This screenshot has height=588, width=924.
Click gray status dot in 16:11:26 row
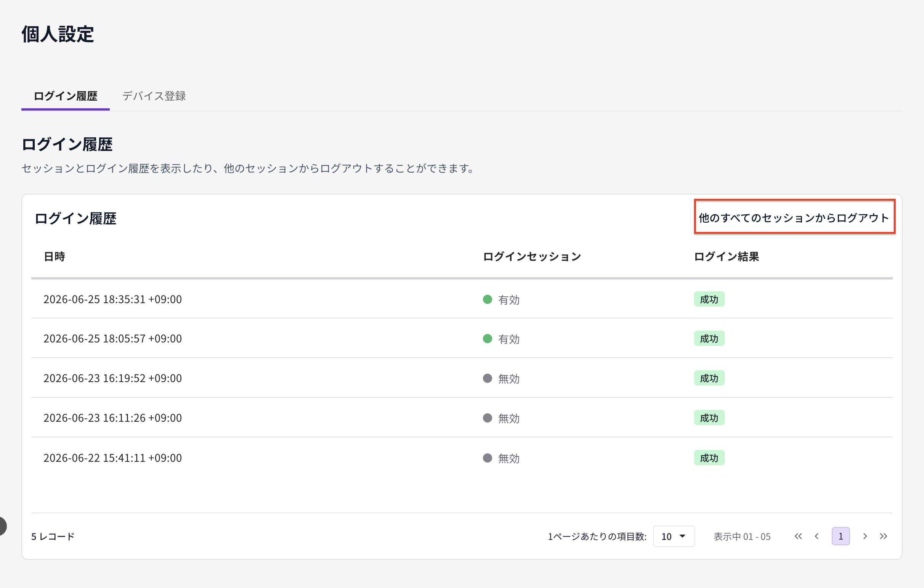pos(487,418)
